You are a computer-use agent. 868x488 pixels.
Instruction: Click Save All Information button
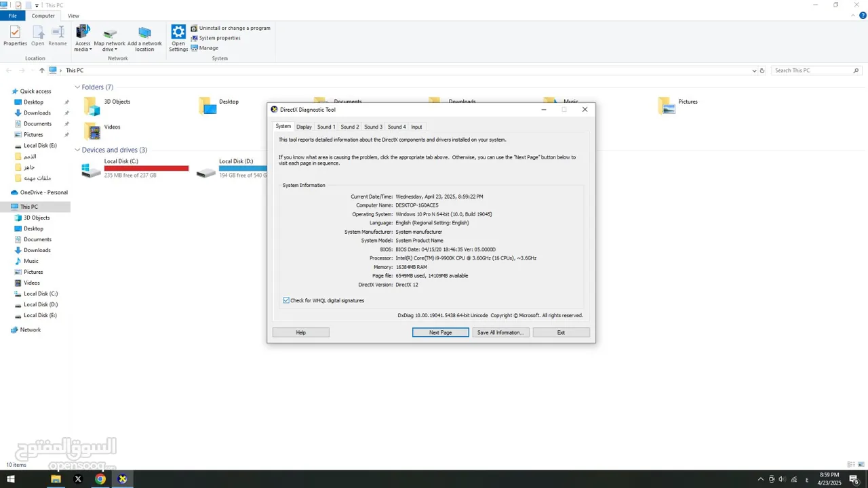click(x=500, y=332)
